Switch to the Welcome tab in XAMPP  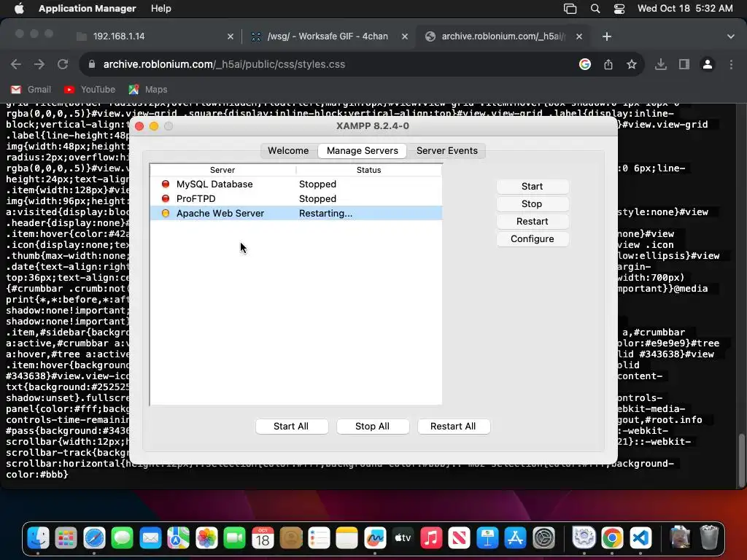click(x=288, y=150)
